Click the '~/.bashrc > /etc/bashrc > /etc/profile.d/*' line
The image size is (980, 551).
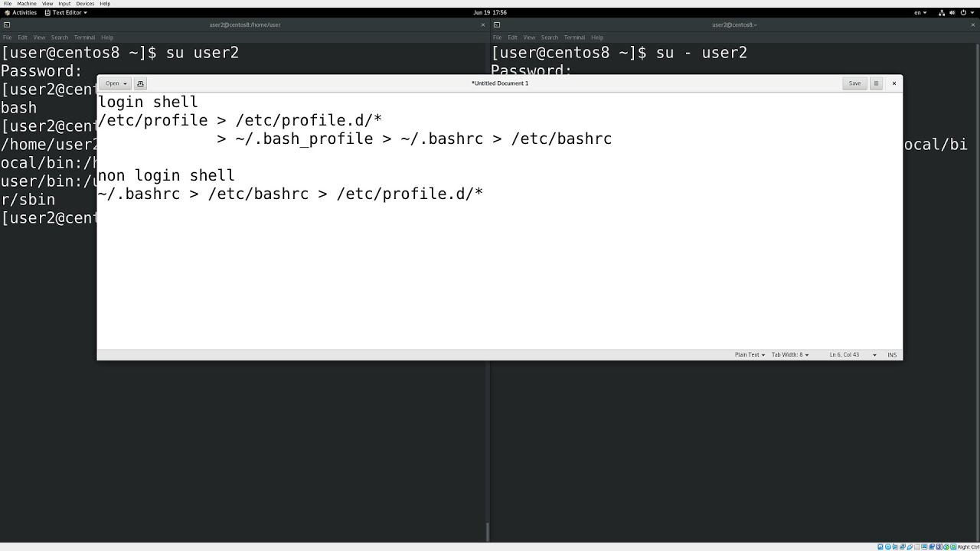[x=290, y=194]
